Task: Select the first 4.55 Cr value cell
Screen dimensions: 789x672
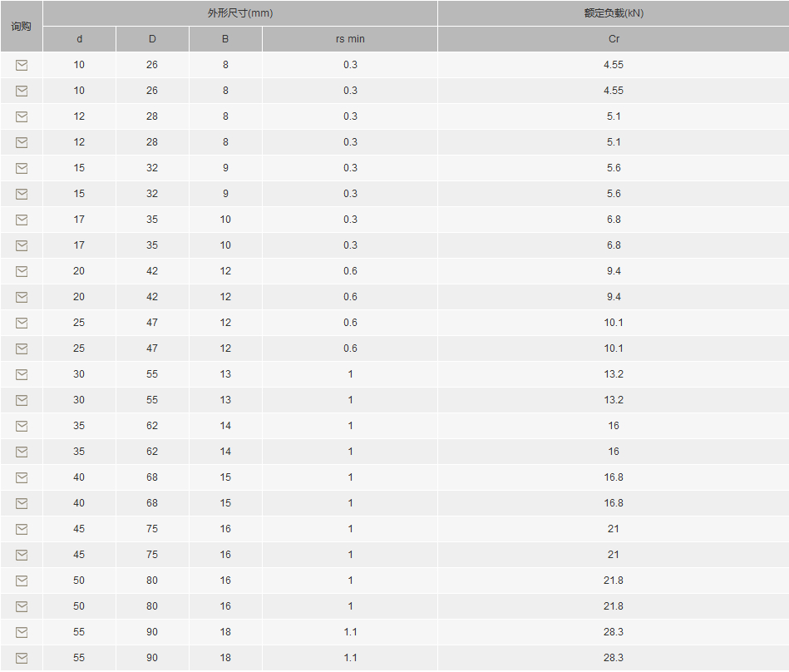Action: click(614, 65)
